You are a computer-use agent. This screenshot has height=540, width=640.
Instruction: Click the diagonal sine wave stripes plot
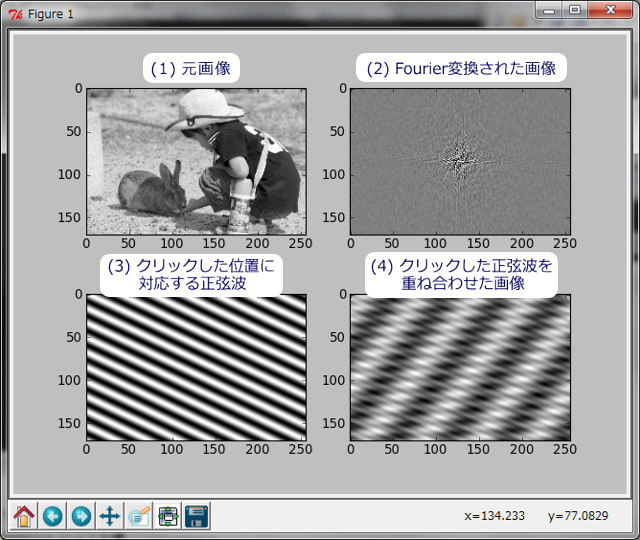pyautogui.click(x=196, y=367)
